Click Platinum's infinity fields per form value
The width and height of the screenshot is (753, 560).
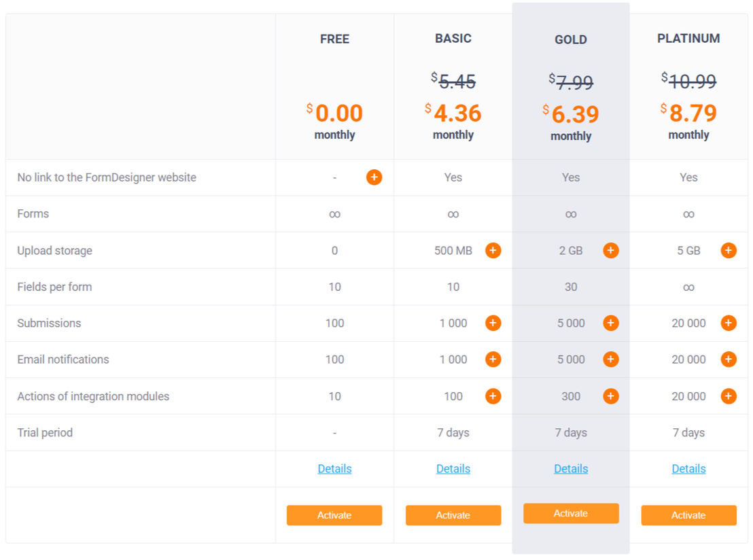pos(688,287)
